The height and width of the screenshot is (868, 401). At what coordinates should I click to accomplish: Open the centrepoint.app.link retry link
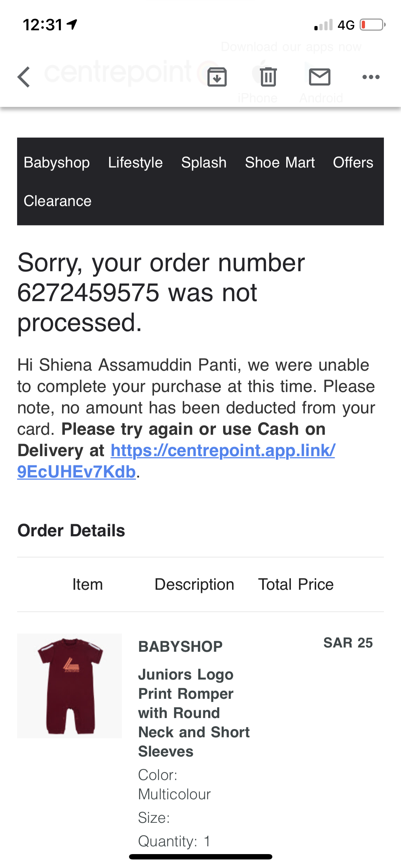click(x=222, y=451)
